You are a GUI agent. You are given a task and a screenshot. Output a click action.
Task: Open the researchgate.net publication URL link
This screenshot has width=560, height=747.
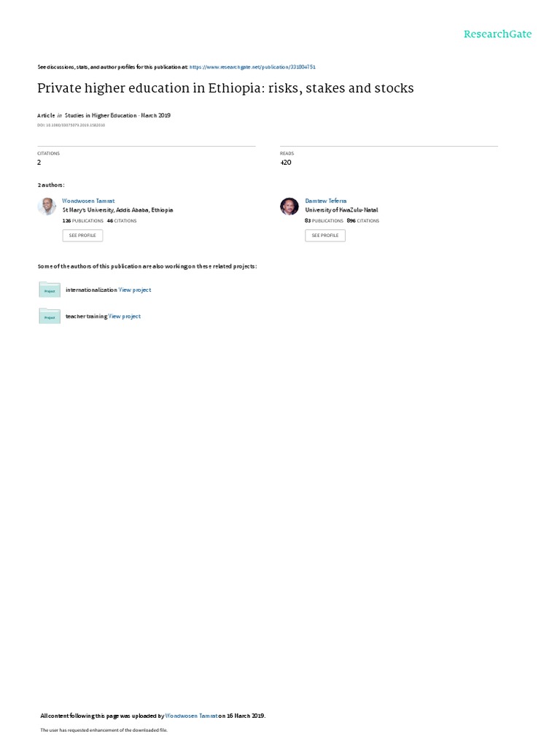tap(252, 67)
